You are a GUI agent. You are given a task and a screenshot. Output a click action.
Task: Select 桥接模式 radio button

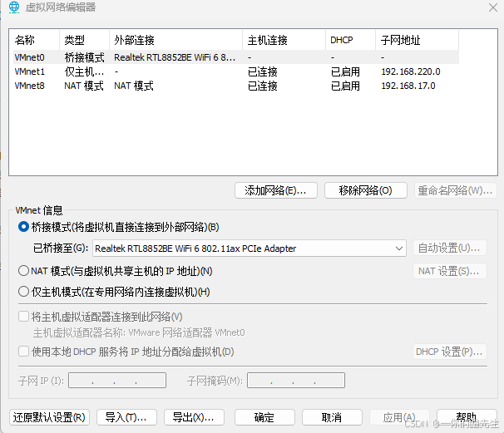pyautogui.click(x=24, y=227)
